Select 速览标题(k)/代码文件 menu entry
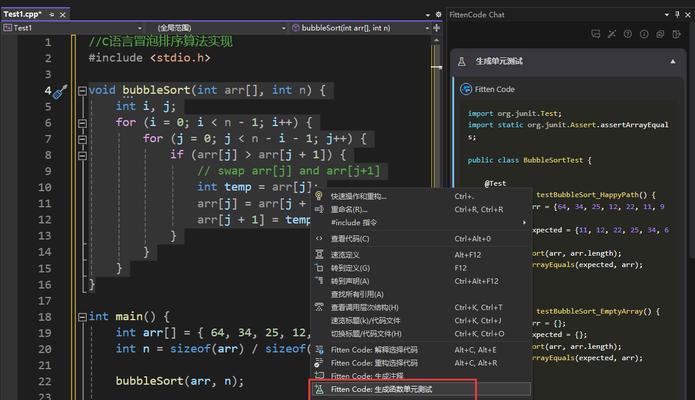 point(421,320)
